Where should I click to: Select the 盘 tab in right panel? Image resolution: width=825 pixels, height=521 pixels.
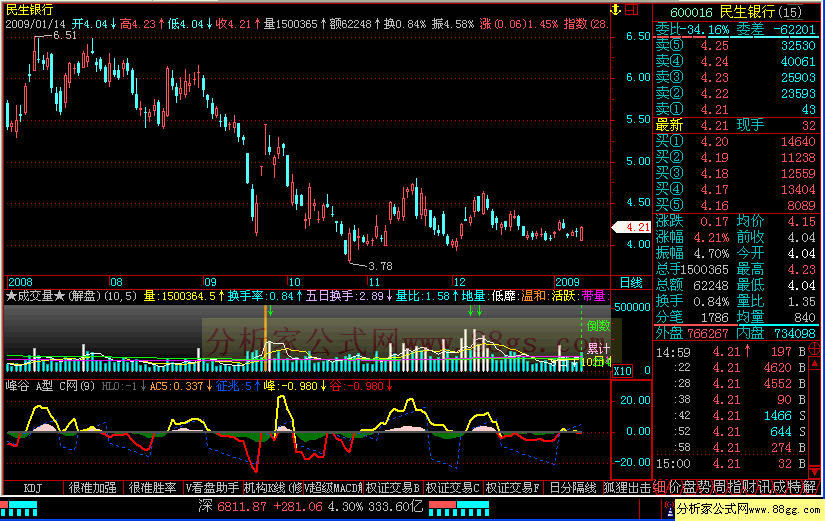click(x=690, y=487)
